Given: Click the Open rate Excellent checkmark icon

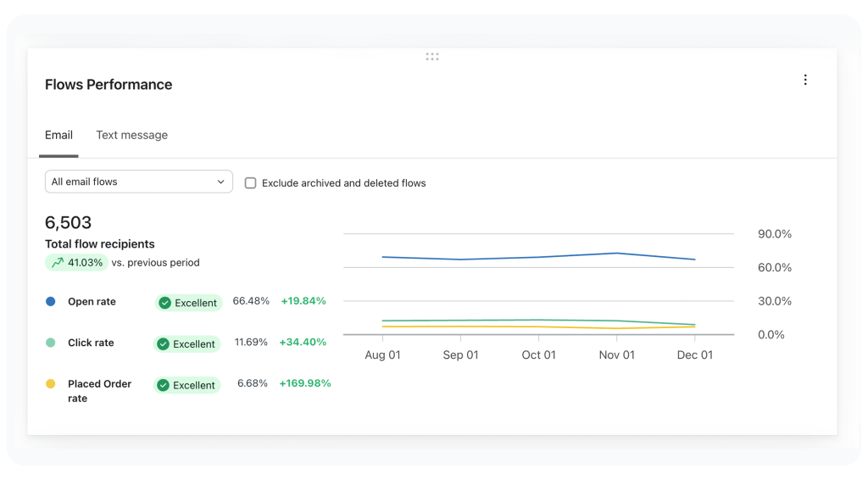Looking at the screenshot, I should (164, 303).
